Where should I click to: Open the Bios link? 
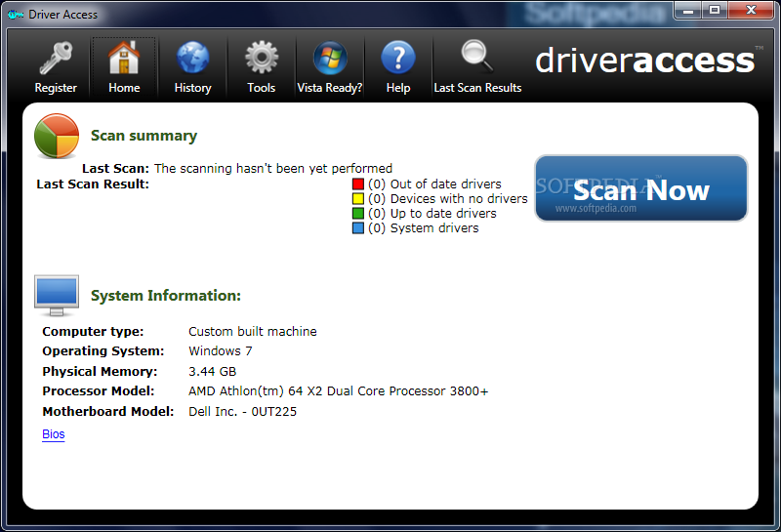[54, 433]
